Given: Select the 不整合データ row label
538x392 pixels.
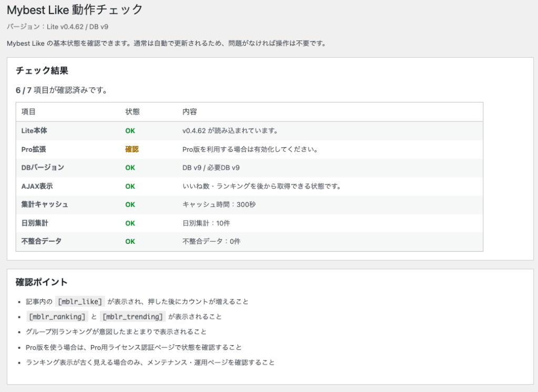Looking at the screenshot, I should (41, 241).
